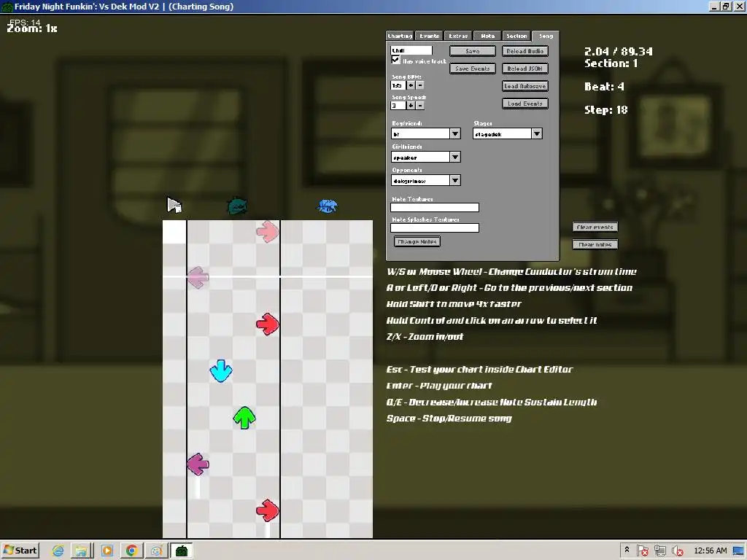
Task: Click the Note Texture input field
Action: click(435, 207)
